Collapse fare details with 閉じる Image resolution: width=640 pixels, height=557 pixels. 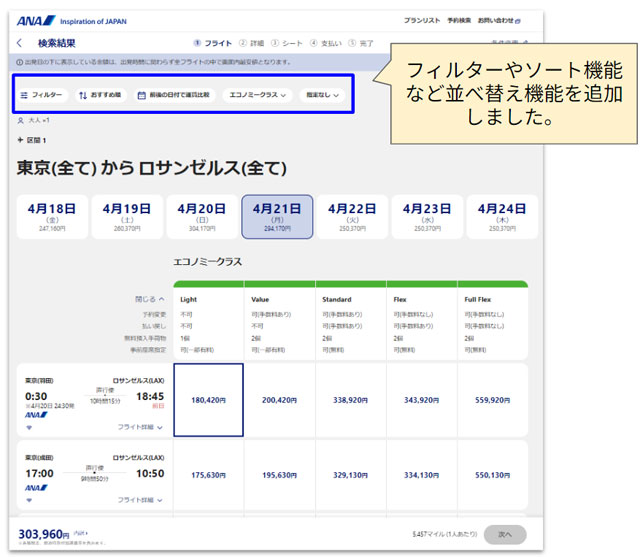150,299
